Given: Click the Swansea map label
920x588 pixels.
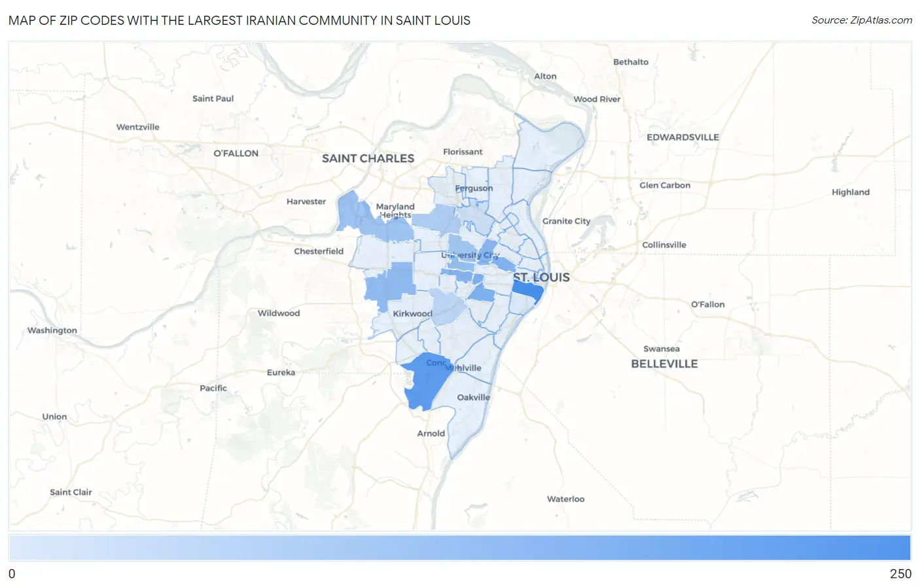Looking at the screenshot, I should pos(662,349).
